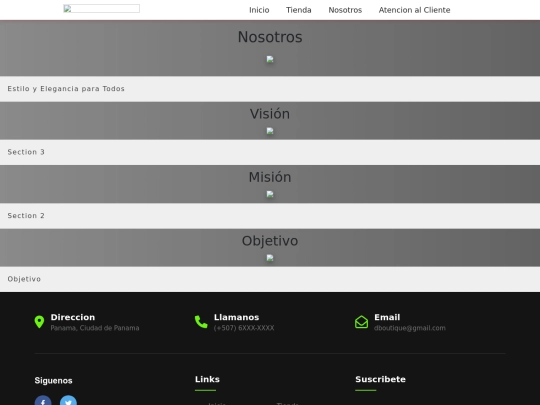The height and width of the screenshot is (405, 540).
Task: Open the Twitter social icon
Action: point(69,401)
